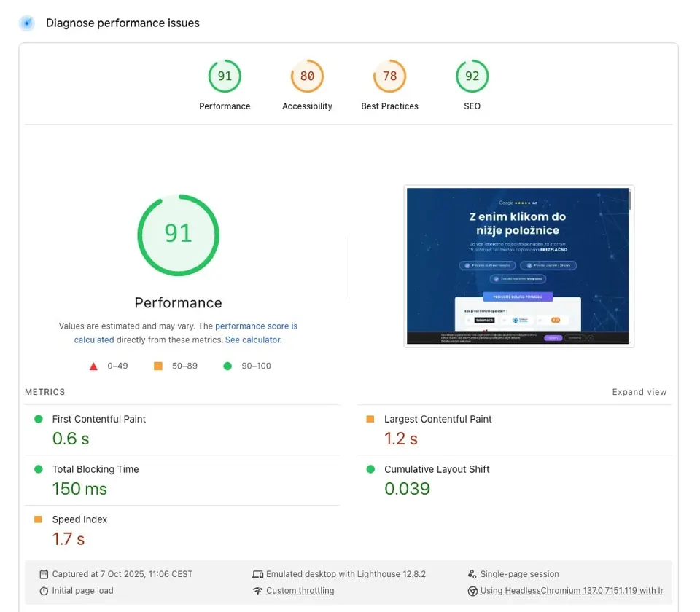Click the Accessibility category label

[307, 106]
